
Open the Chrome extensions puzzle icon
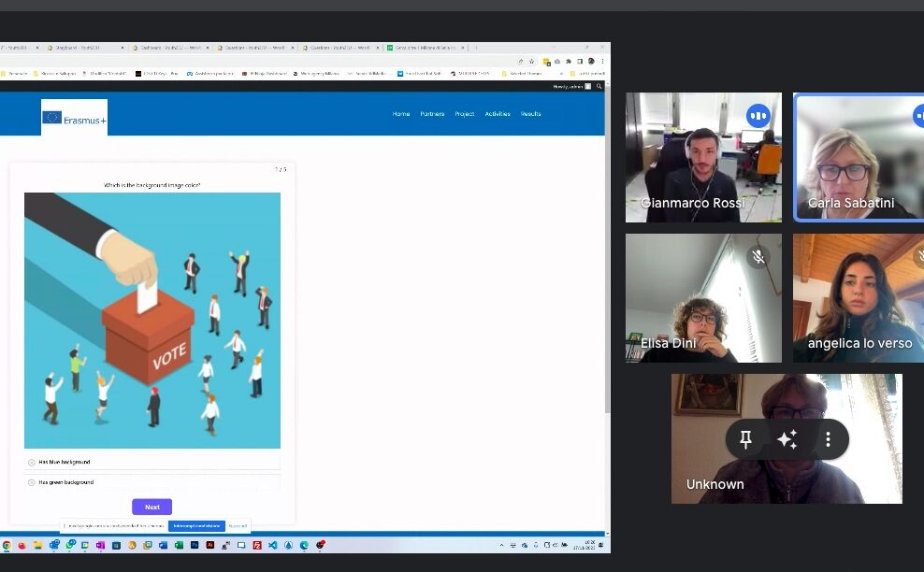pos(568,62)
